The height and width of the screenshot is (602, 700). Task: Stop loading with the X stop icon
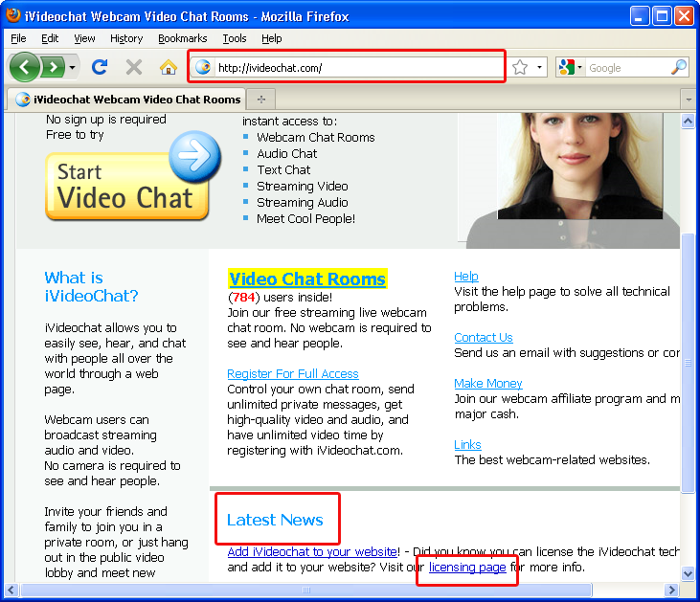click(133, 67)
